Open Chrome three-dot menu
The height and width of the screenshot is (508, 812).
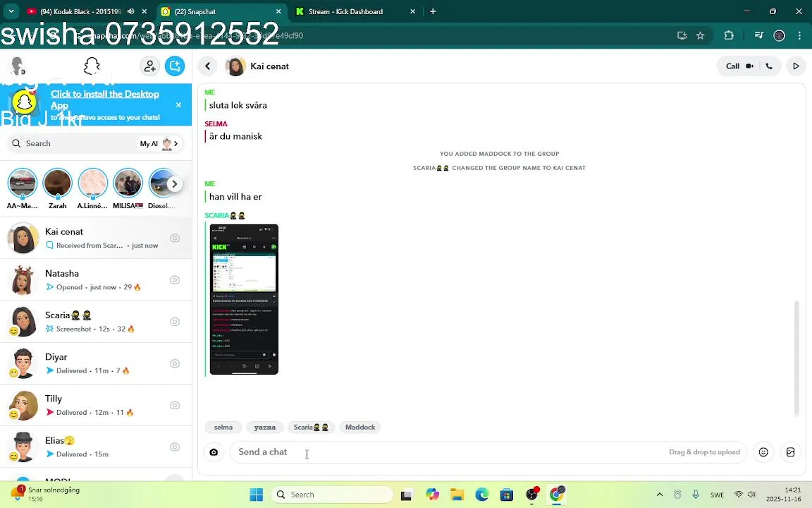point(799,36)
